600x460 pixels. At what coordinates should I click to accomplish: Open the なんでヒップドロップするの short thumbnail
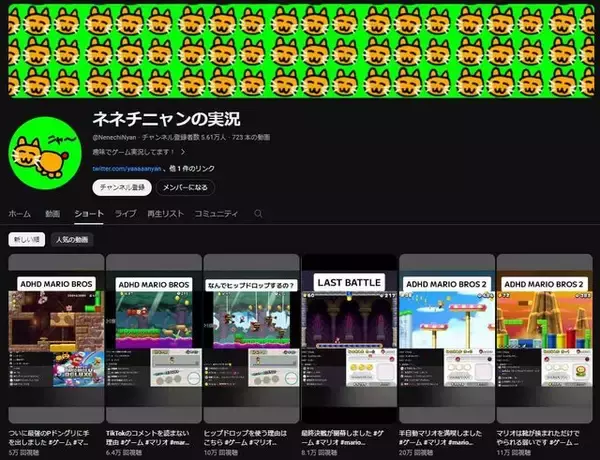click(251, 339)
